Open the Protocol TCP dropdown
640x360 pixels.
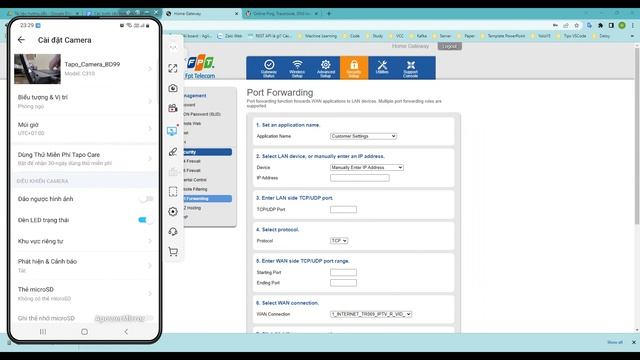pyautogui.click(x=339, y=241)
